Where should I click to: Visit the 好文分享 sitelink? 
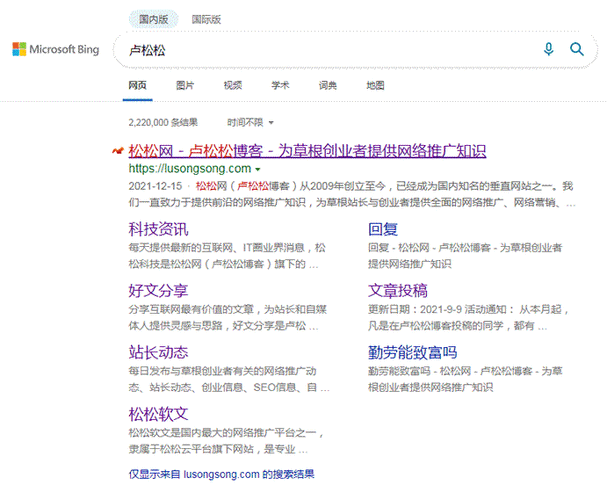point(158,291)
